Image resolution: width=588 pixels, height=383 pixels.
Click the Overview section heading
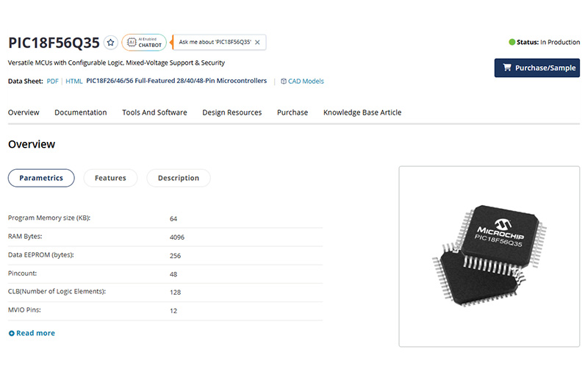pyautogui.click(x=32, y=144)
